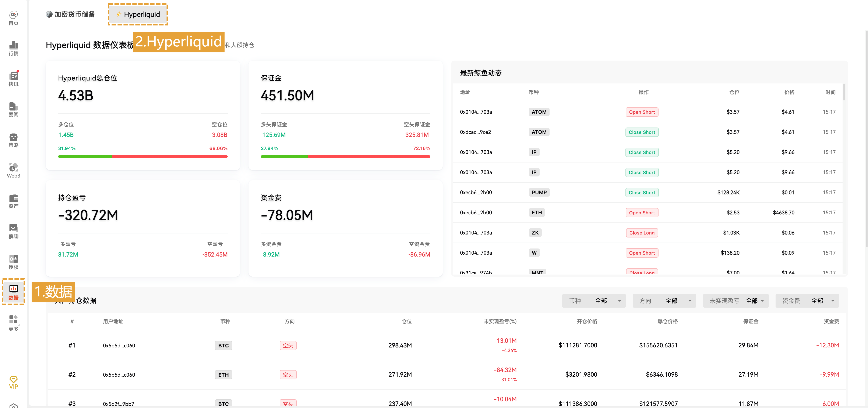
Task: Open address 0x5b5d...c060 in row #2
Action: point(119,375)
